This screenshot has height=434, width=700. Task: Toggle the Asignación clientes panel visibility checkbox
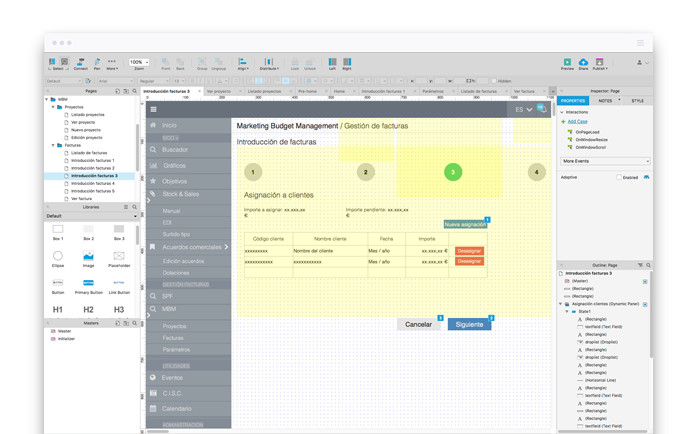click(645, 304)
